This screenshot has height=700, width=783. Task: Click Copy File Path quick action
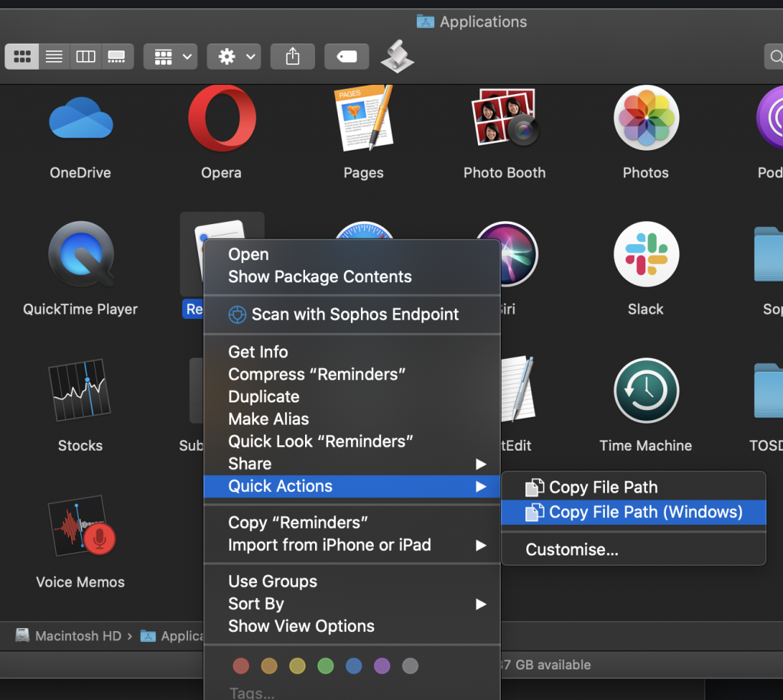(x=633, y=487)
